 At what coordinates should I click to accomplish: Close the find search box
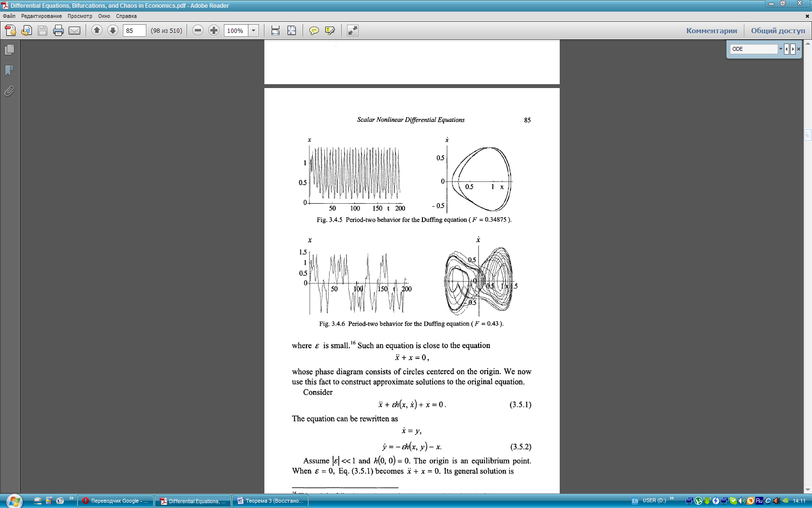[799, 49]
